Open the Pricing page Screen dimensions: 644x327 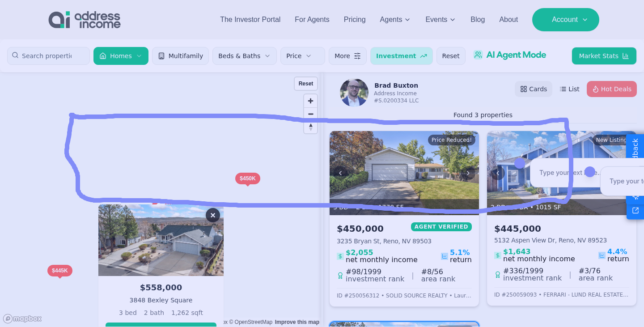coord(354,20)
